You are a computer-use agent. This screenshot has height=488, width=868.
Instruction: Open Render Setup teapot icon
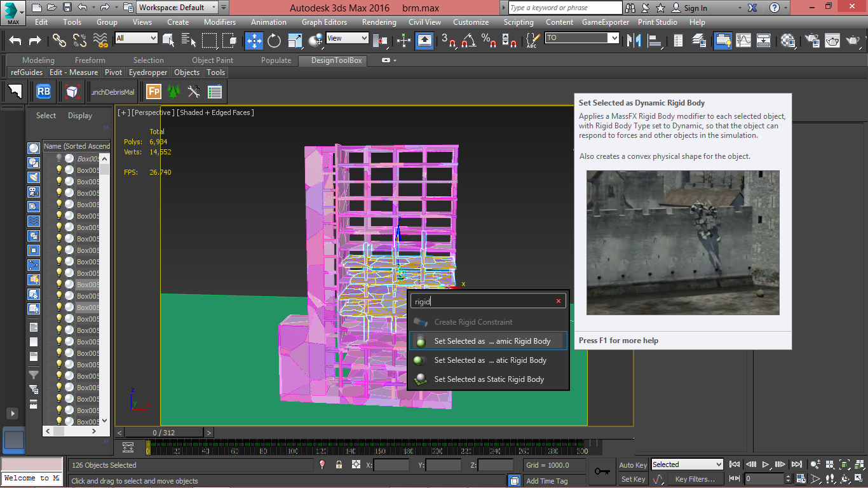[x=813, y=40]
